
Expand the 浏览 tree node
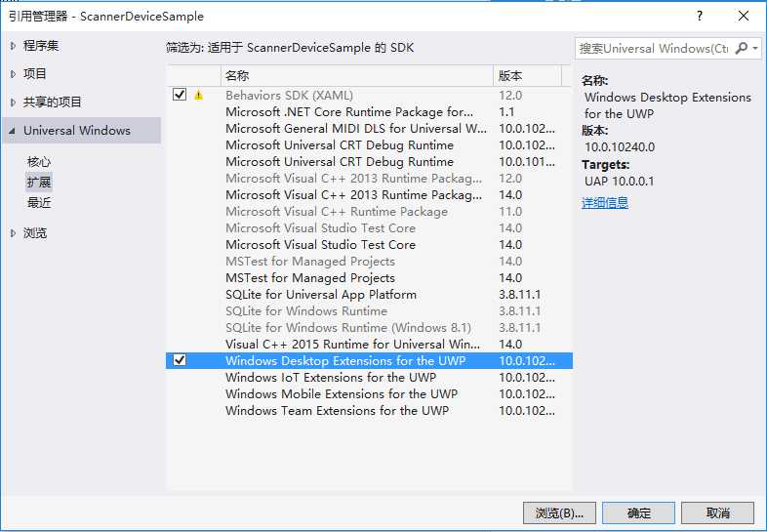[14, 233]
